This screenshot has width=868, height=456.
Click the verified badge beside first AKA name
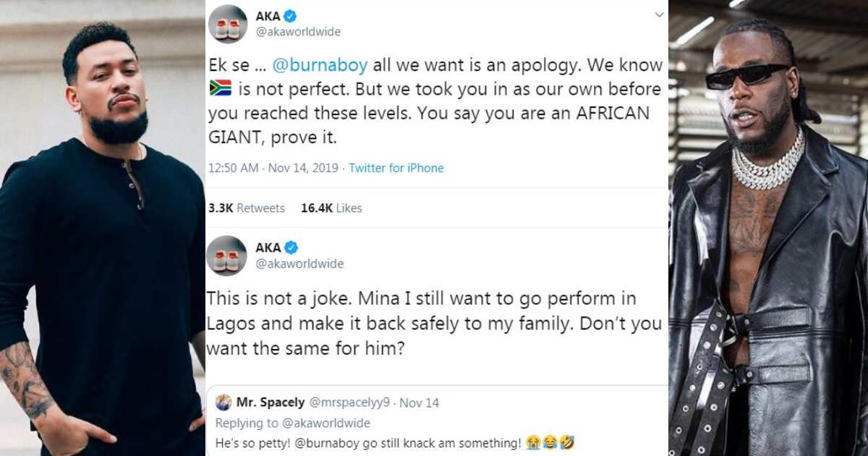tap(290, 16)
